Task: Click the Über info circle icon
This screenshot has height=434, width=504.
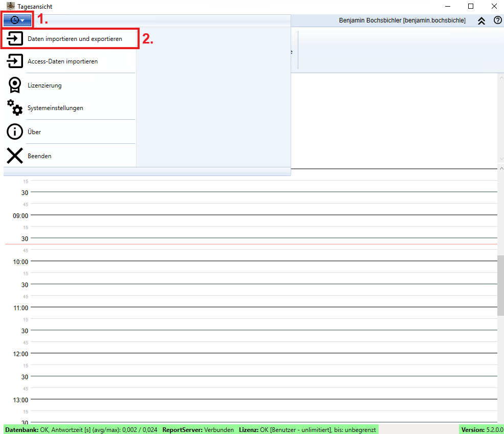Action: 14,132
